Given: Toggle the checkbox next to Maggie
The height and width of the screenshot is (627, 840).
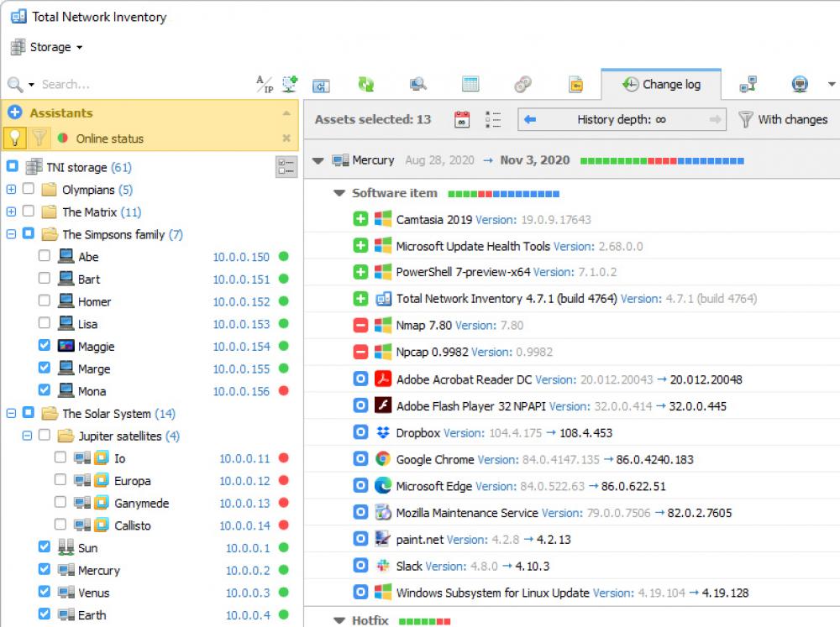Looking at the screenshot, I should pos(45,346).
